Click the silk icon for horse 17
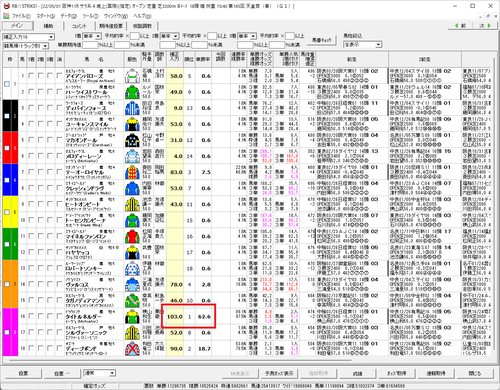The width and height of the screenshot is (500, 390). [132, 332]
